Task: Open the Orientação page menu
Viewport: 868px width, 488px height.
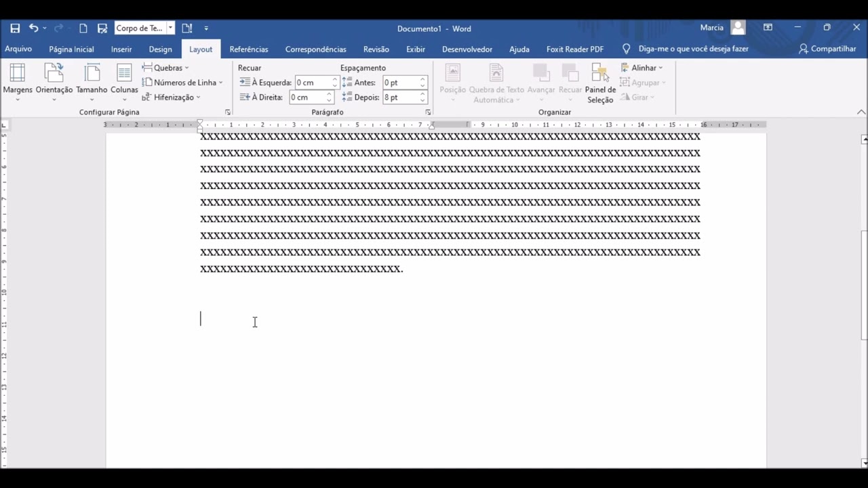Action: click(54, 83)
